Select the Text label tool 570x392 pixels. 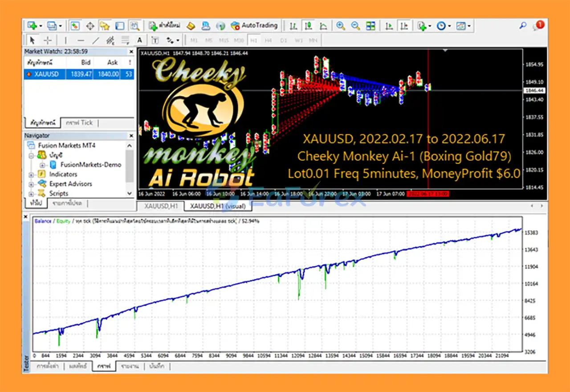pos(140,40)
